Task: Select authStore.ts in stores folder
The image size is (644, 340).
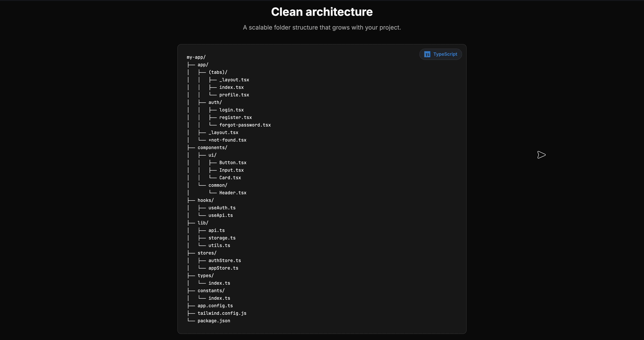Action: 224,260
